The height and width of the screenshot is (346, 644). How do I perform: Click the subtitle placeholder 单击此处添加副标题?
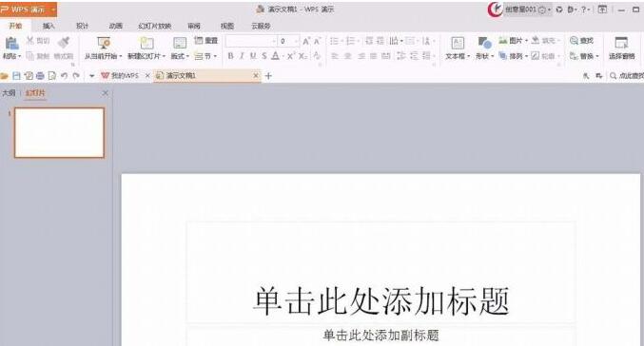point(381,336)
